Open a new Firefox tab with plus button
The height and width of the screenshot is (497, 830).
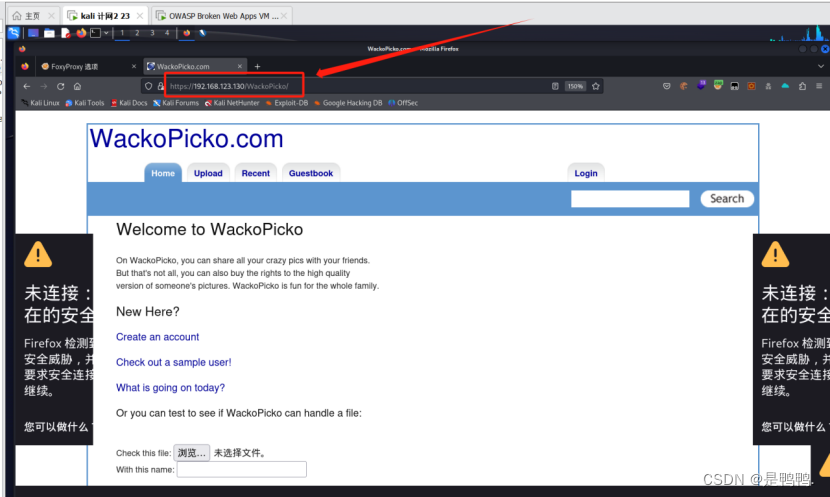tap(257, 66)
